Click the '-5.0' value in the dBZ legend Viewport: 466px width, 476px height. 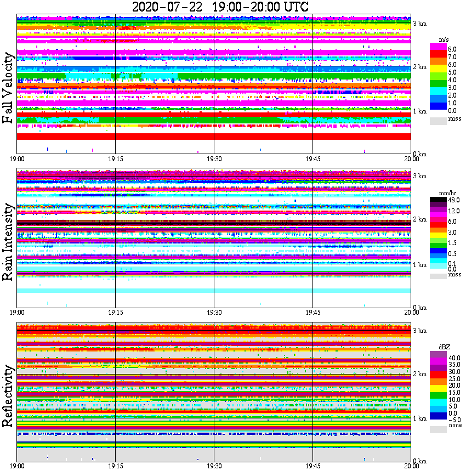pyautogui.click(x=454, y=420)
